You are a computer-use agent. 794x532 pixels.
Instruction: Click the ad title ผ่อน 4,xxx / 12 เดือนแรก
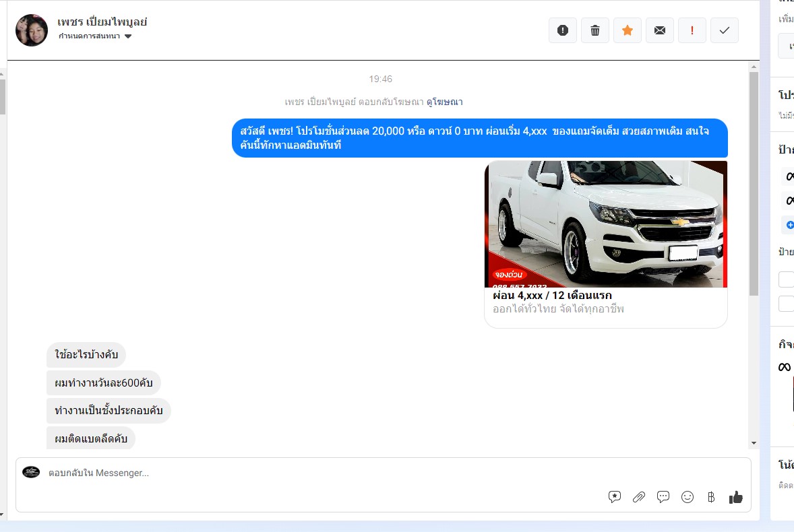552,296
